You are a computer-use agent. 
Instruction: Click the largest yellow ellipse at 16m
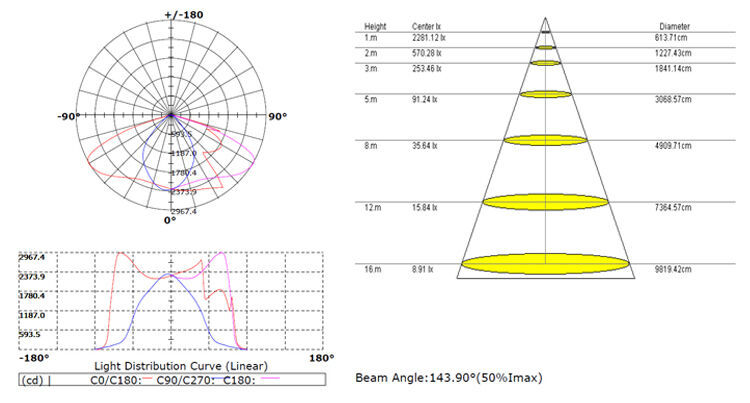[545, 265]
